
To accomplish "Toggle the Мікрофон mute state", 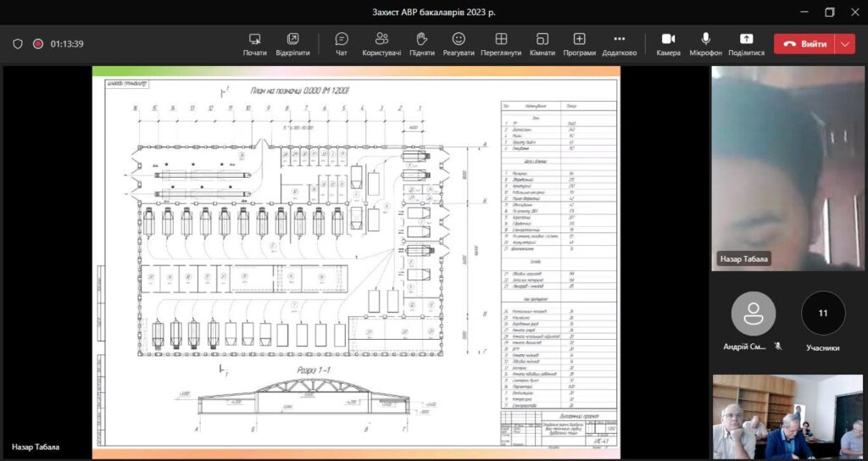I will pyautogui.click(x=705, y=44).
